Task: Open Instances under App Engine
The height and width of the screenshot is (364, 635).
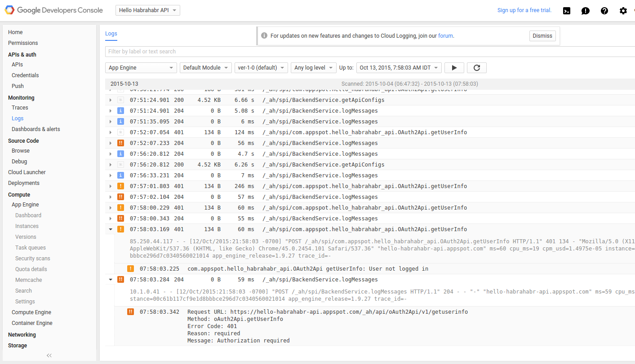Action: 27,226
